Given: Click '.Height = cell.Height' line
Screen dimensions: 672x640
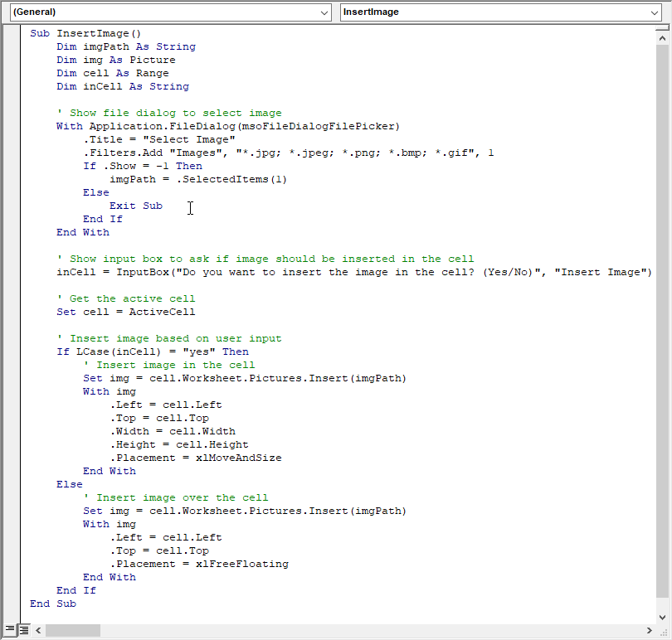Looking at the screenshot, I should point(179,444).
